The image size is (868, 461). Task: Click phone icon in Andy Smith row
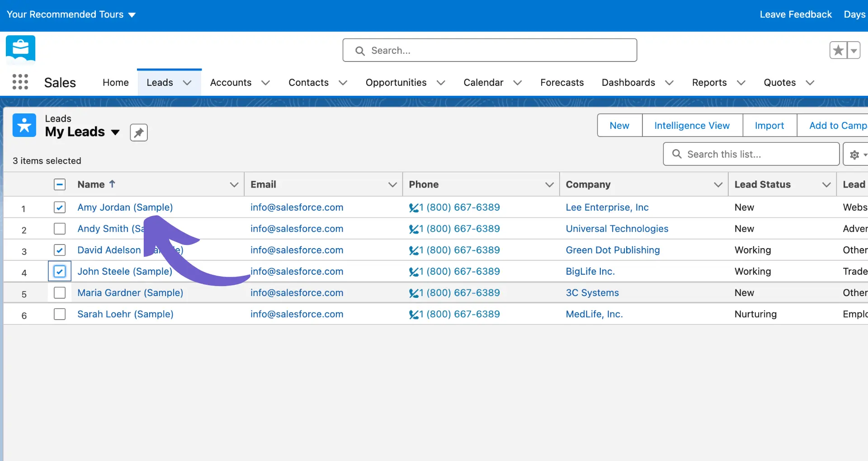(x=414, y=229)
